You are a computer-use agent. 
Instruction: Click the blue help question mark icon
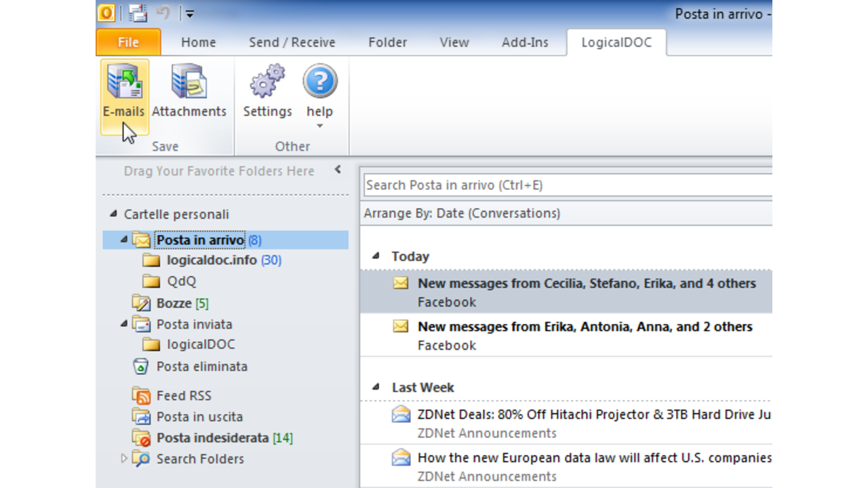319,80
